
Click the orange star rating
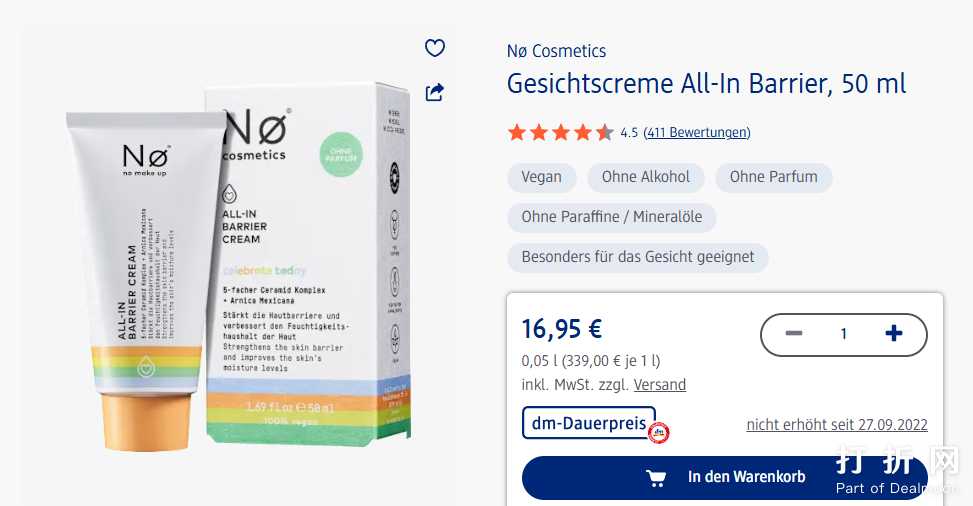pos(560,132)
